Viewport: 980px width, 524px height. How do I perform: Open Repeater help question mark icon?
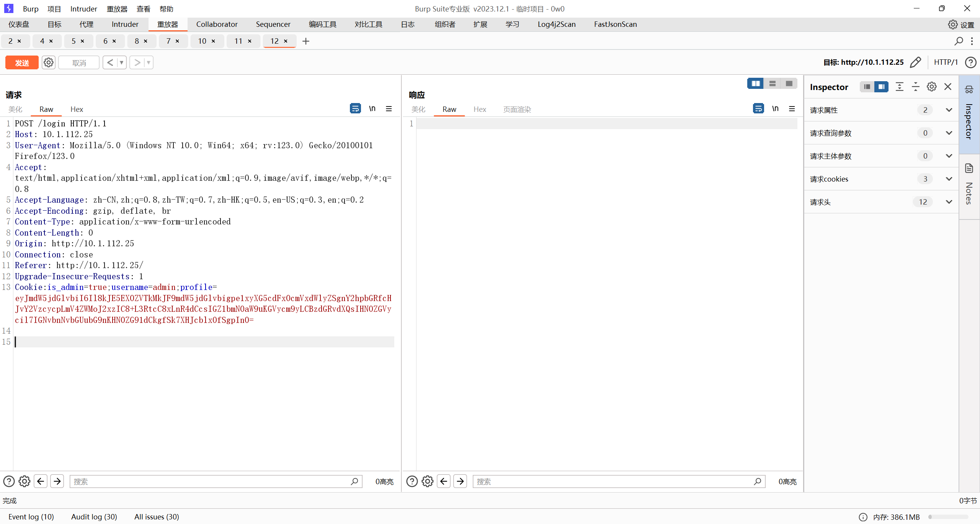click(x=970, y=62)
